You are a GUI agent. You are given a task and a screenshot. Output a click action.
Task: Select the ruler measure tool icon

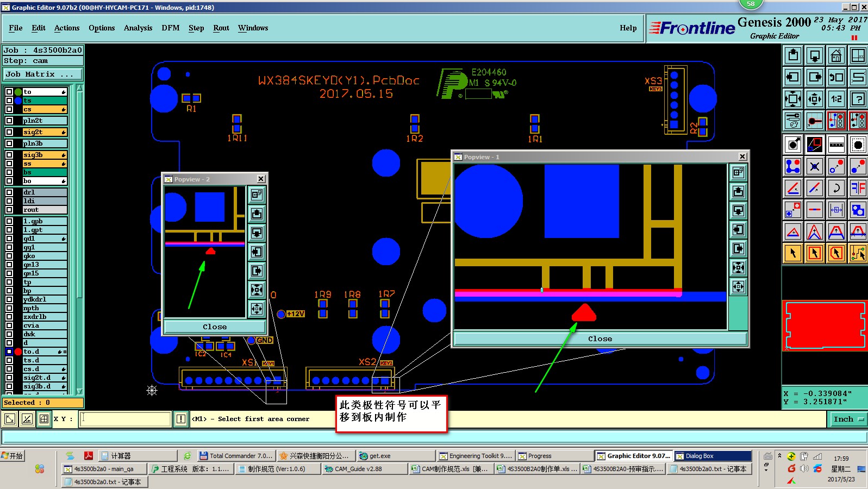click(836, 145)
